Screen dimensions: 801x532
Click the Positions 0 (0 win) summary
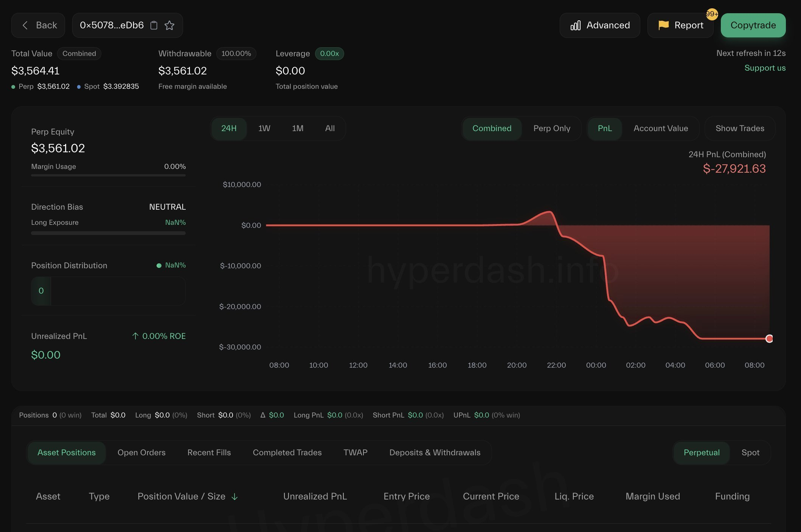pos(50,415)
